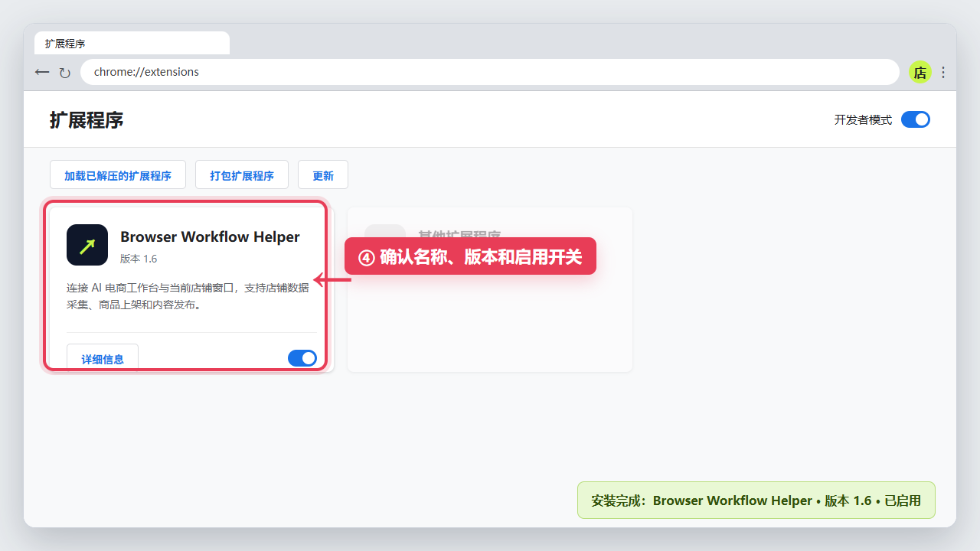This screenshot has width=980, height=551.
Task: Click the Browser Workflow Helper title
Action: (210, 236)
